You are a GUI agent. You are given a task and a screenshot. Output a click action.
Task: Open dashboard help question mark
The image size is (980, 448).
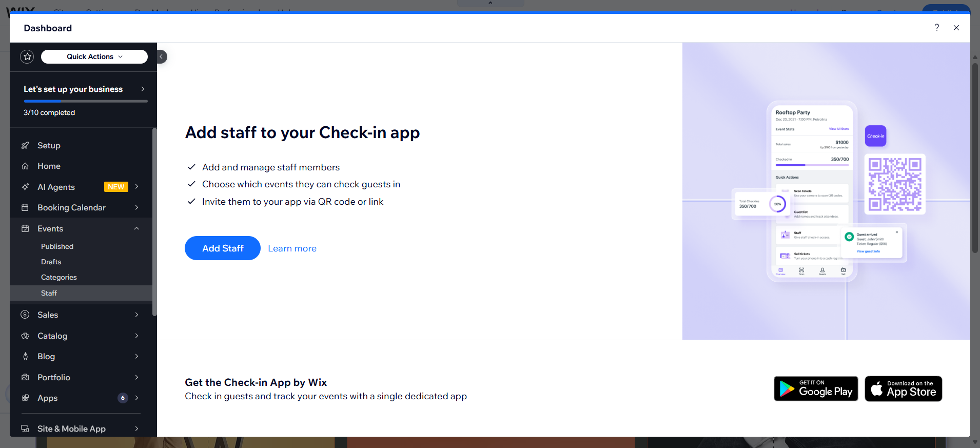click(936, 28)
